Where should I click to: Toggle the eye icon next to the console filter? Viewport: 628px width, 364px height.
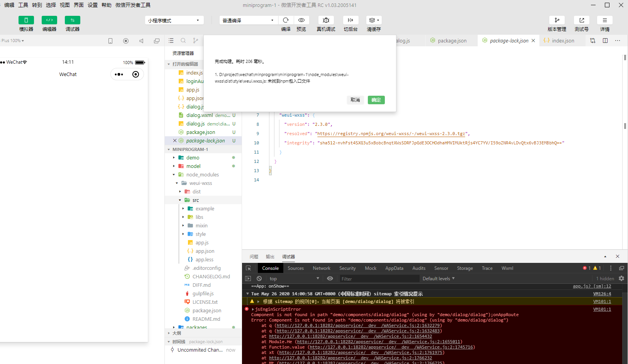pyautogui.click(x=330, y=278)
